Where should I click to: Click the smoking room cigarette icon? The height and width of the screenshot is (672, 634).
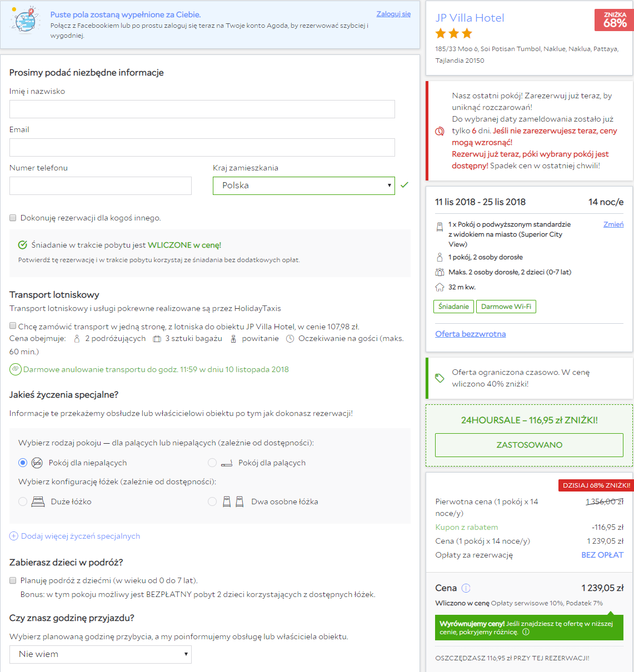pos(227,463)
